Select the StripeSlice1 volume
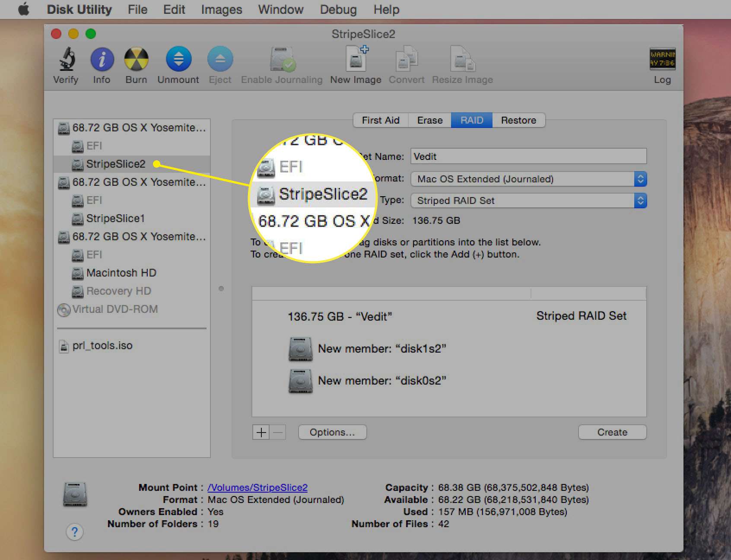 (x=132, y=219)
